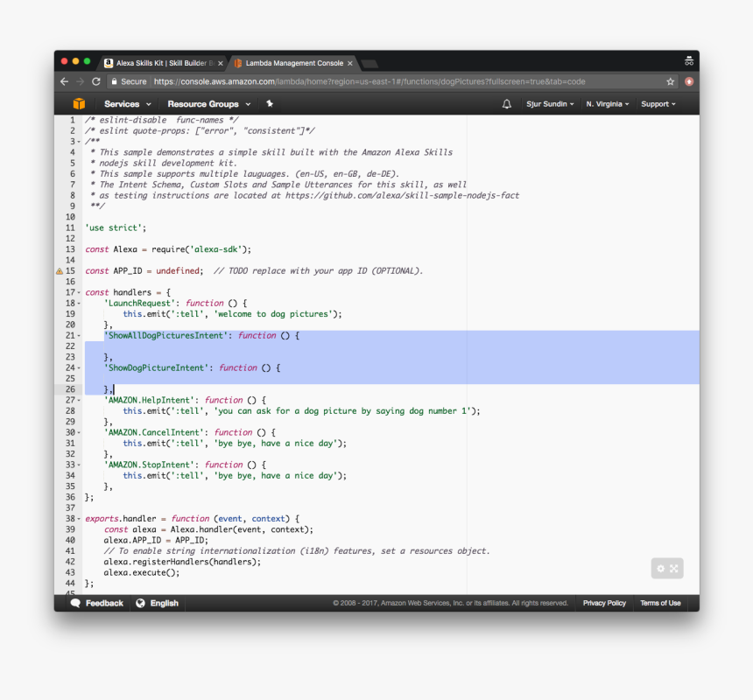This screenshot has height=700, width=753.
Task: Reload the page with the refresh icon
Action: click(96, 81)
